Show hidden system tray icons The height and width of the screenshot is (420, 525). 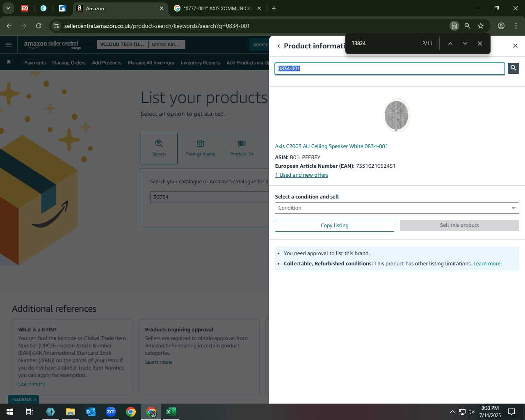click(452, 412)
